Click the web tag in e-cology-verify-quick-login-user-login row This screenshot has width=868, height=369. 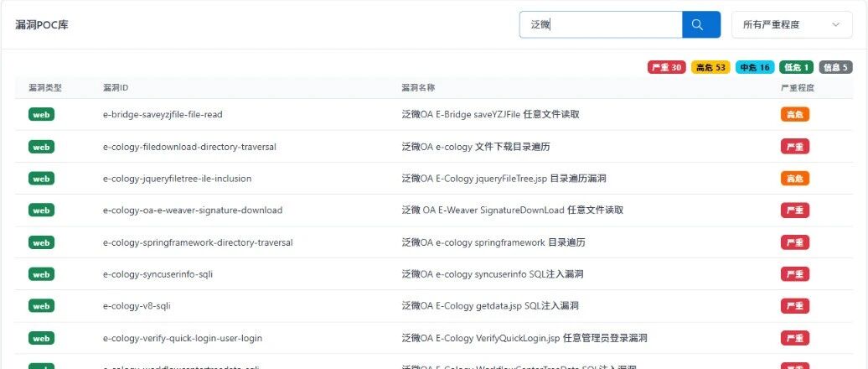42,338
